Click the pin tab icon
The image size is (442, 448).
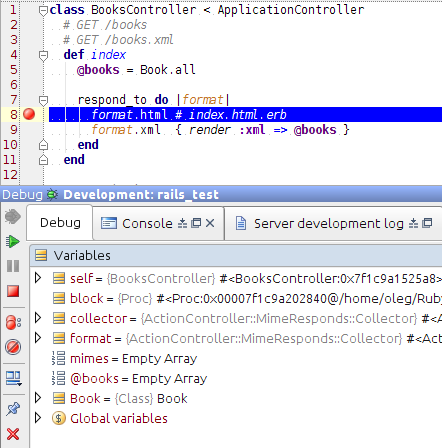pos(13,409)
